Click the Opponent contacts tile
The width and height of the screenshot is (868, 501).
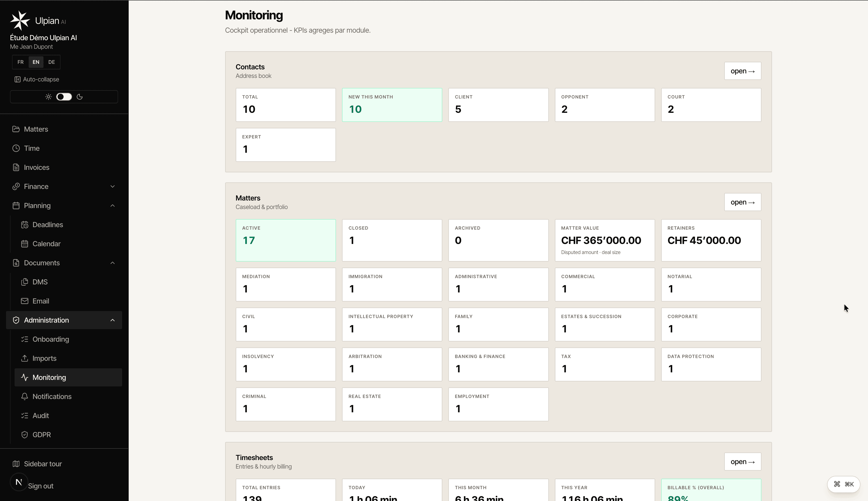pos(605,105)
